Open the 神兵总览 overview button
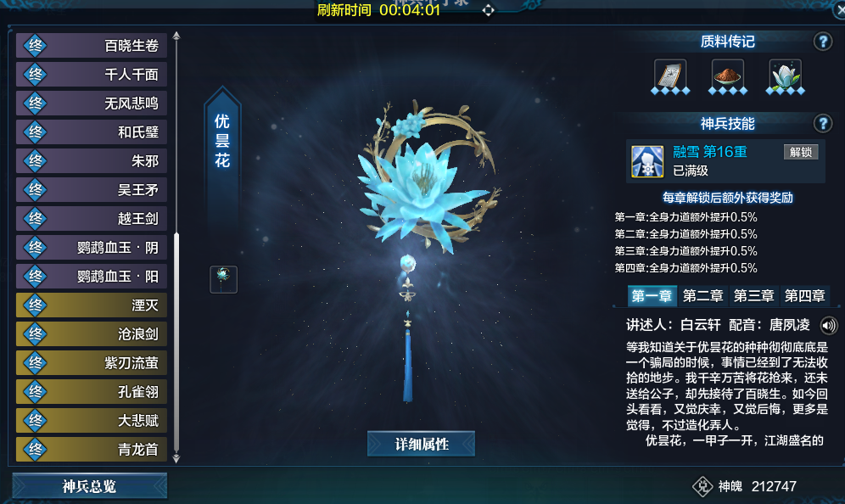 (89, 486)
